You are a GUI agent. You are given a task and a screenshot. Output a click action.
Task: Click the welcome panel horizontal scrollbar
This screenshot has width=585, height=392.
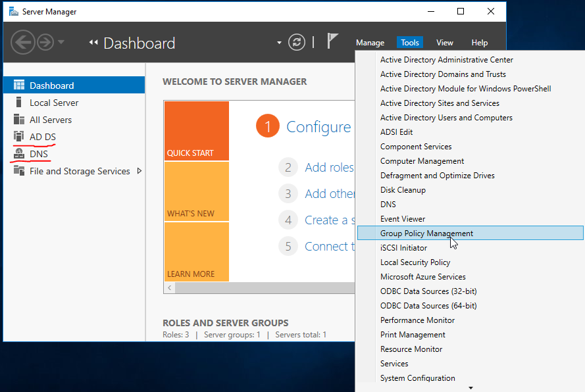[265, 287]
